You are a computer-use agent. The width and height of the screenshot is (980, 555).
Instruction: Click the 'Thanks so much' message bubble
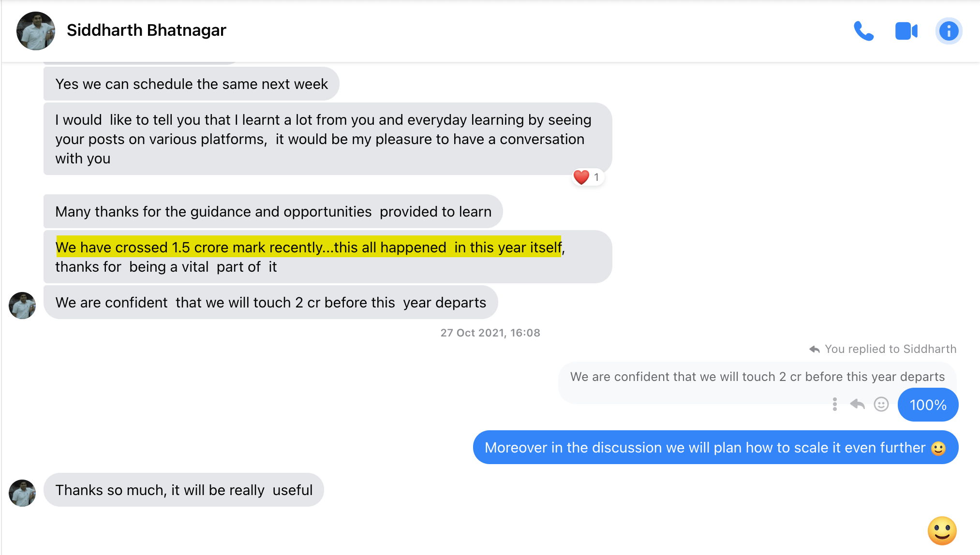pyautogui.click(x=184, y=490)
